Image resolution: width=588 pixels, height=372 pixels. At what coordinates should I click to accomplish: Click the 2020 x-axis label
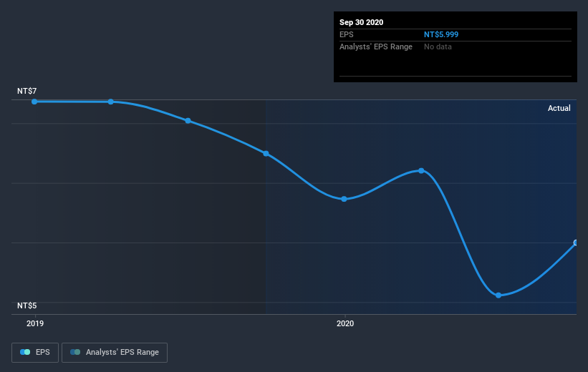click(x=345, y=323)
